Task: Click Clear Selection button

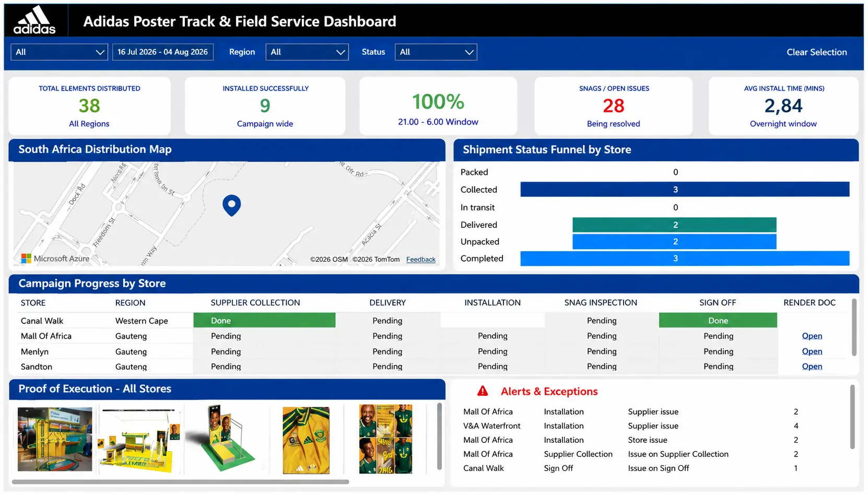Action: pyautogui.click(x=816, y=52)
